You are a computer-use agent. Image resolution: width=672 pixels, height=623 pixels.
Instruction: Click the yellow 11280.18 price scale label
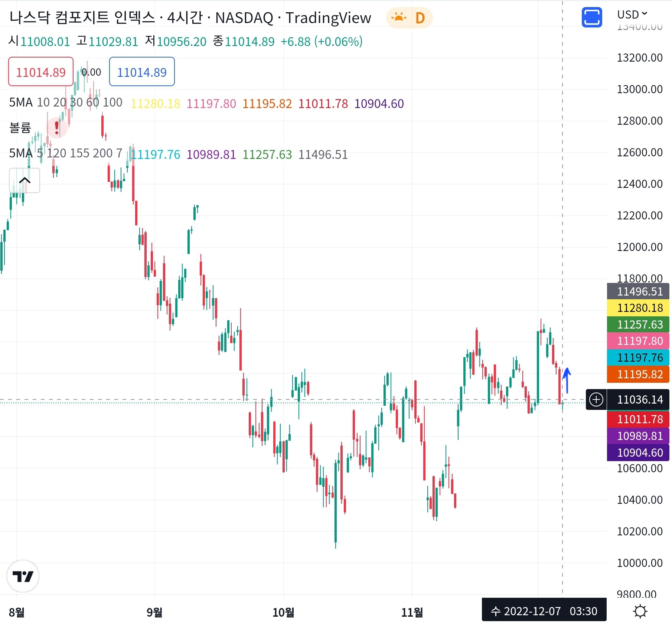(x=638, y=308)
